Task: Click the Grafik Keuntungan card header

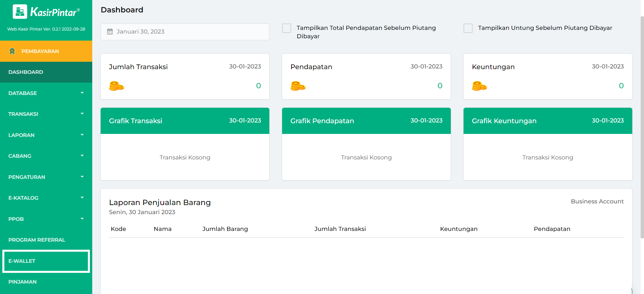Action: 548,121
